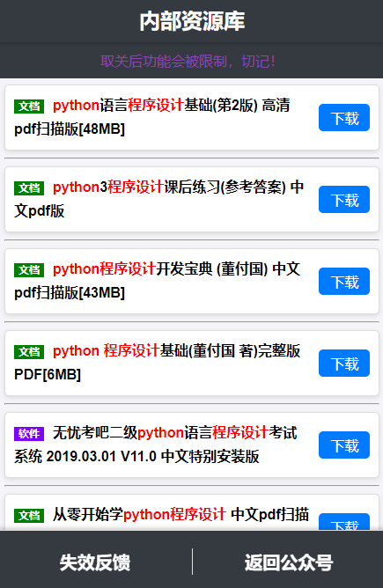Go back via 返回公众号

[x=289, y=562]
